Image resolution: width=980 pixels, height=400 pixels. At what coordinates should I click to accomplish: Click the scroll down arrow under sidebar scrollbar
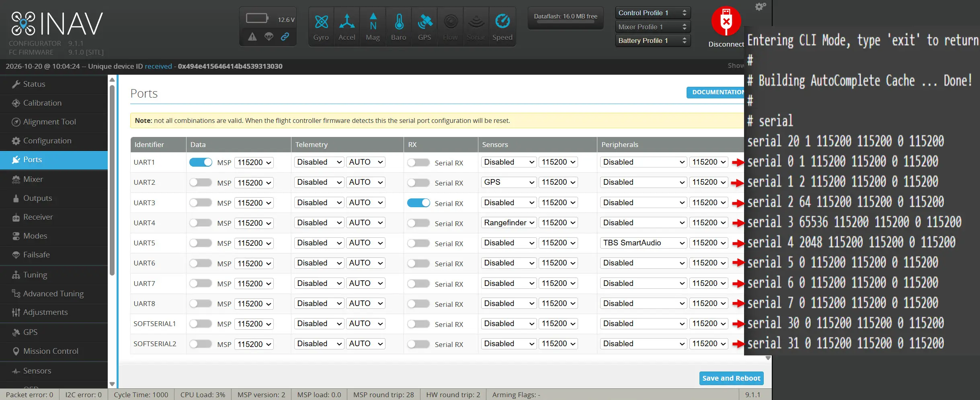[112, 384]
